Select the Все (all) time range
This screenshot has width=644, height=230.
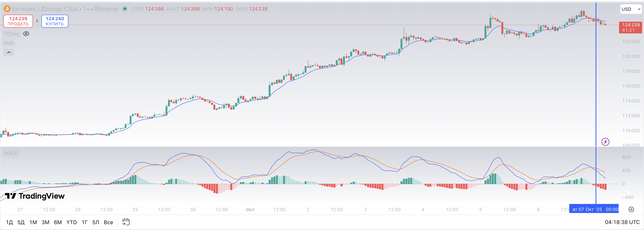108,222
